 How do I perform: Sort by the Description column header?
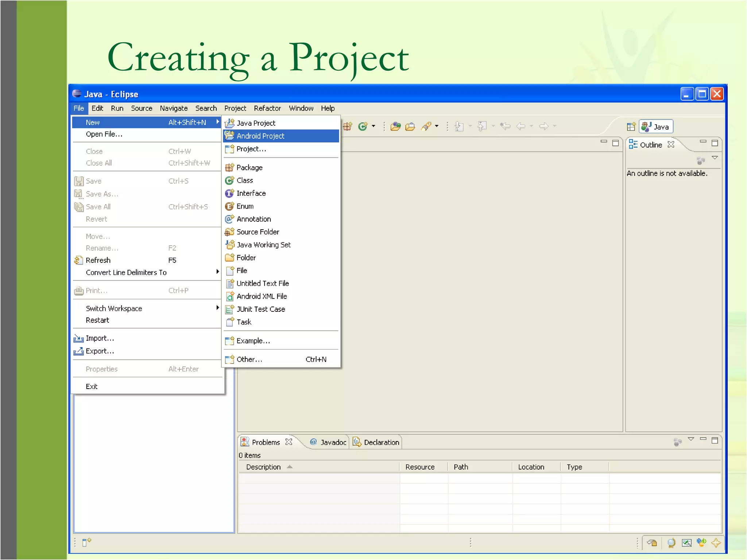point(320,467)
